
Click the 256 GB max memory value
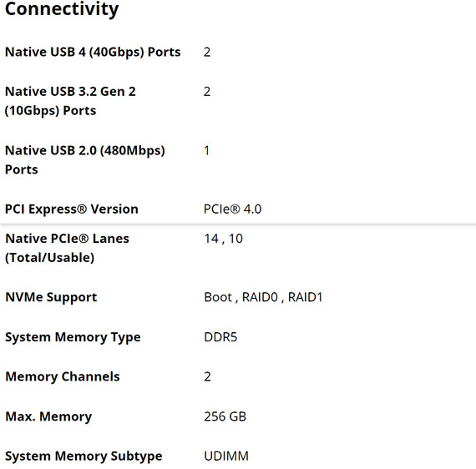pos(225,416)
